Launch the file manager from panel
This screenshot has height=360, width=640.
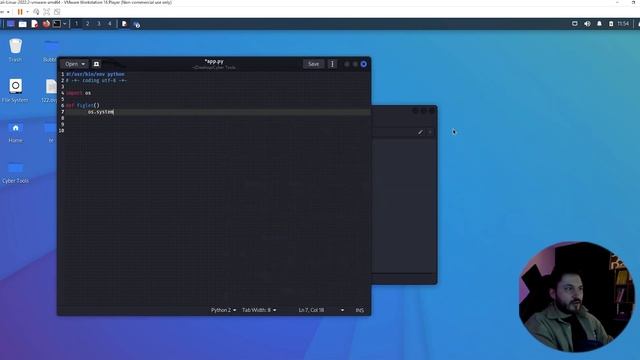[x=22, y=24]
